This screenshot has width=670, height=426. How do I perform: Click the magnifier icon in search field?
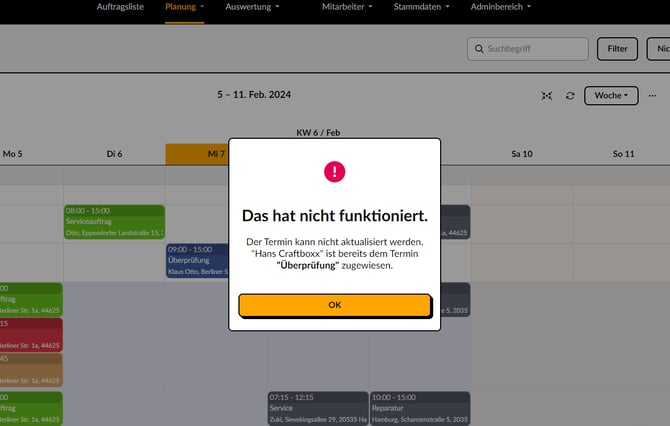point(479,48)
